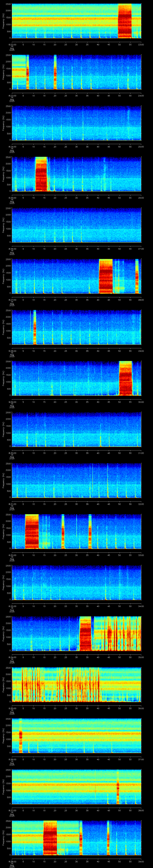The image size is (153, 868).
Task: Click the '8:22:00' start time label
Action: pos(12,44)
